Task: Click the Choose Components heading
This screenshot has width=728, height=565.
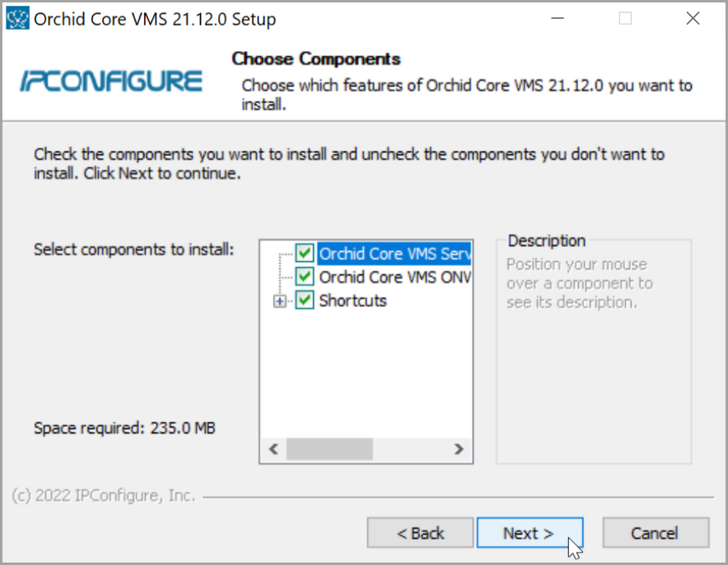Action: (x=316, y=58)
